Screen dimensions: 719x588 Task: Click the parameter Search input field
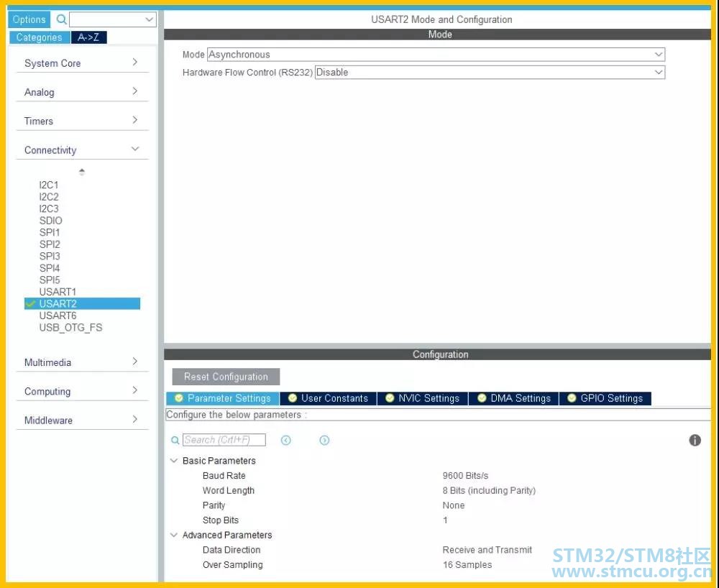pyautogui.click(x=224, y=440)
